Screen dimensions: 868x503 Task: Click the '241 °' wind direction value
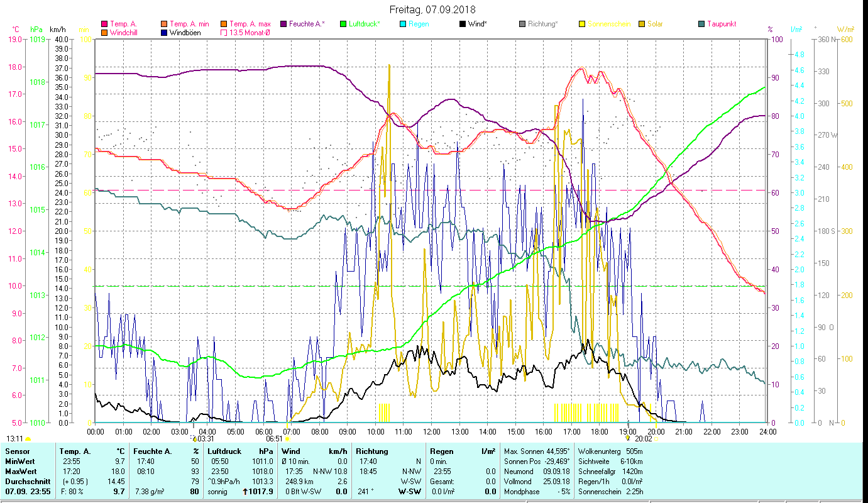365,492
